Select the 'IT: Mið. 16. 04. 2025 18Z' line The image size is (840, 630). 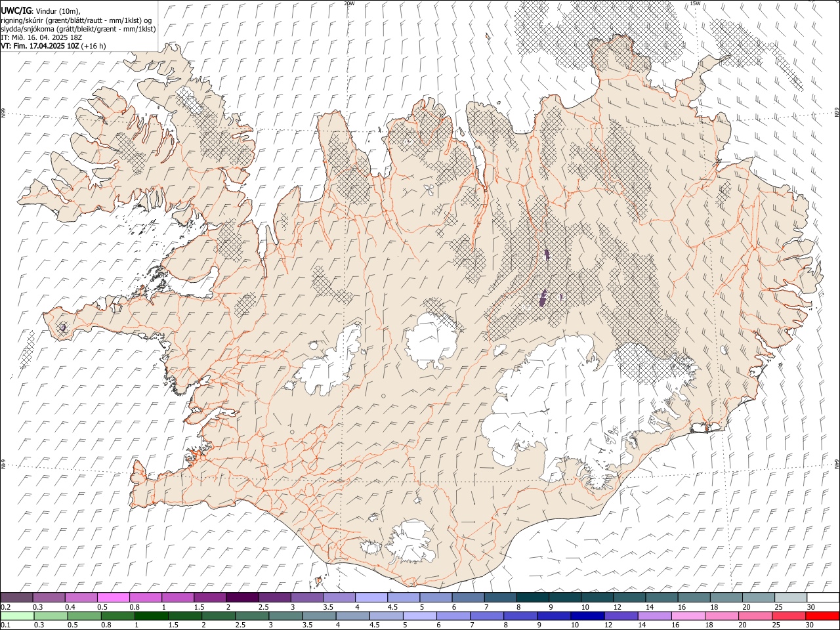(41, 37)
